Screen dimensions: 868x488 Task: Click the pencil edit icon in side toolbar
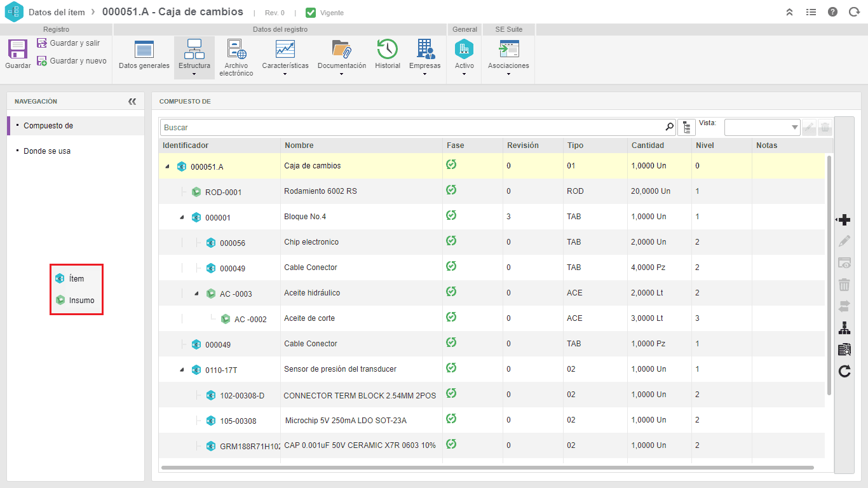coord(844,241)
